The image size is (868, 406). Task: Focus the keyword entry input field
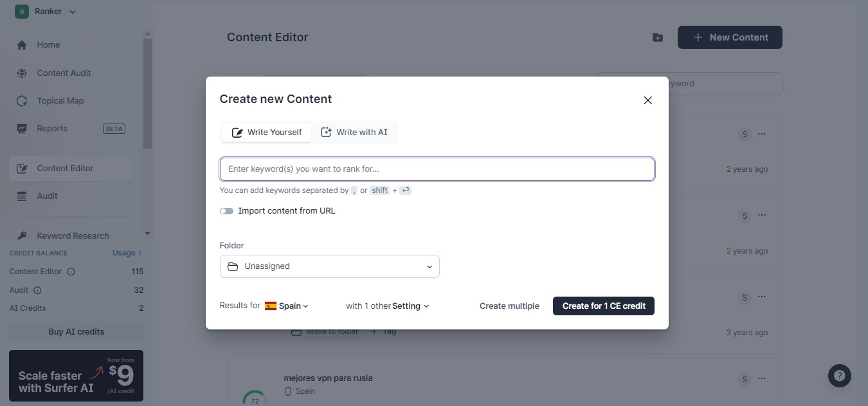437,169
